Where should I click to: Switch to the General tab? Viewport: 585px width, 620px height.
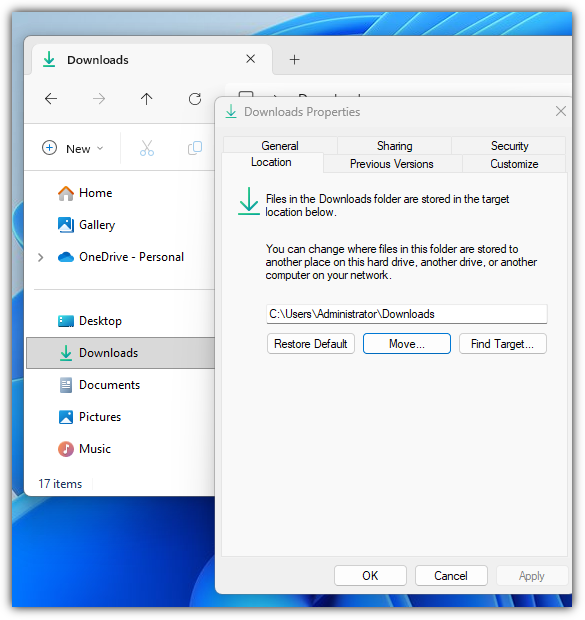pyautogui.click(x=280, y=146)
